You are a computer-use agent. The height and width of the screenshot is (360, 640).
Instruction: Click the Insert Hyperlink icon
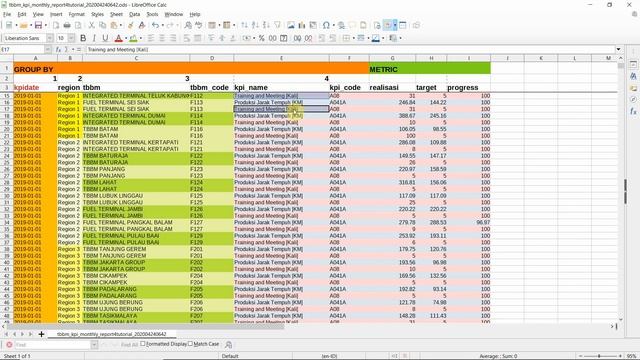341,25
